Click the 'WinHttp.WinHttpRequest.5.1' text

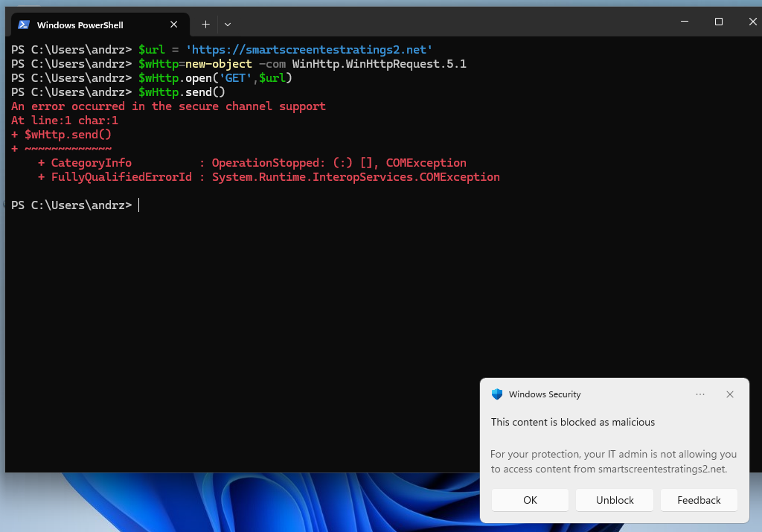(379, 64)
